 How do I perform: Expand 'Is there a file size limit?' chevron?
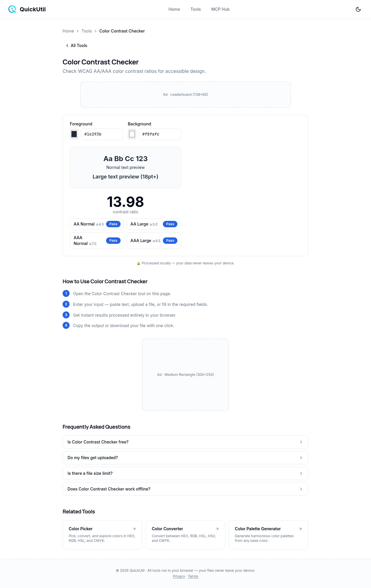tap(301, 473)
